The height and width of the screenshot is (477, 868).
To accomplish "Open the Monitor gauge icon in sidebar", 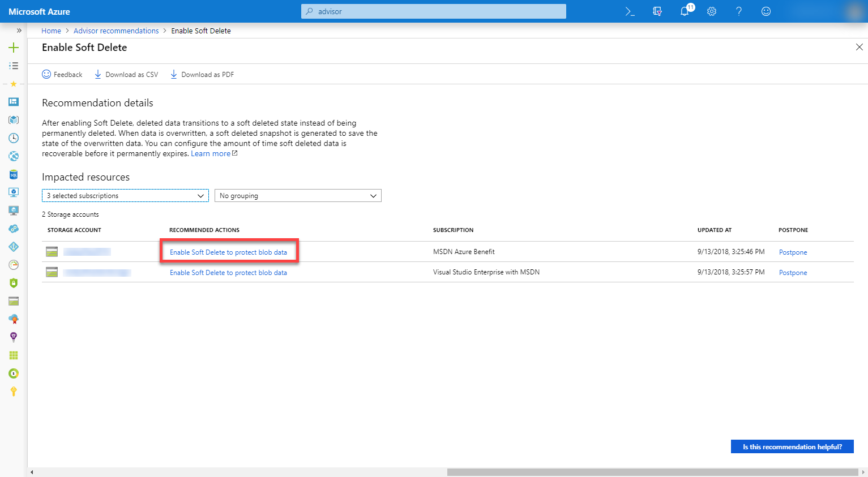I will (14, 265).
